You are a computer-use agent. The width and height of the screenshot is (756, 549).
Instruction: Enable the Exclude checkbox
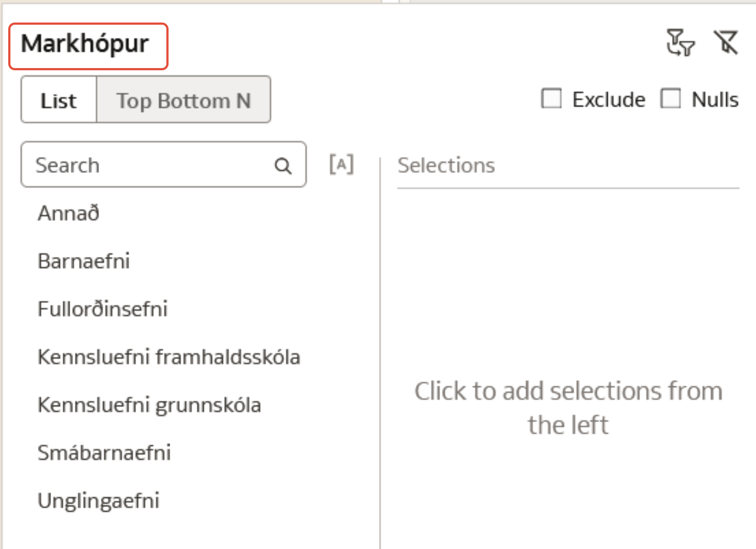point(551,99)
